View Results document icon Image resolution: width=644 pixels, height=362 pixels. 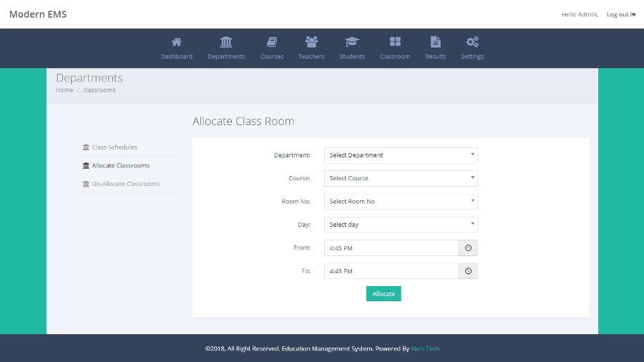(x=435, y=42)
